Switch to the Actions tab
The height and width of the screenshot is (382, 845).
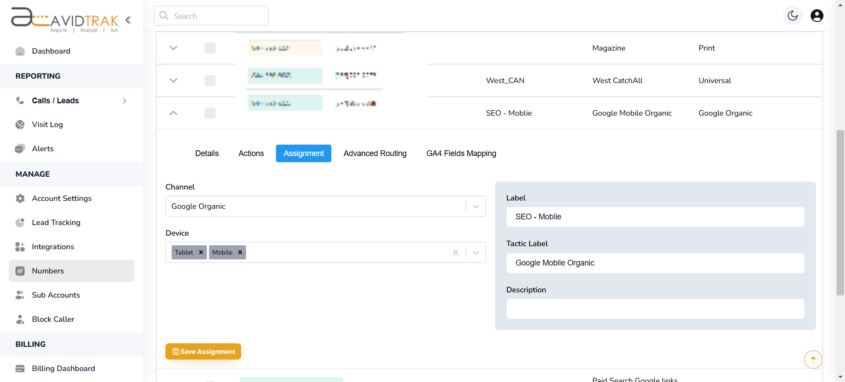pos(251,154)
